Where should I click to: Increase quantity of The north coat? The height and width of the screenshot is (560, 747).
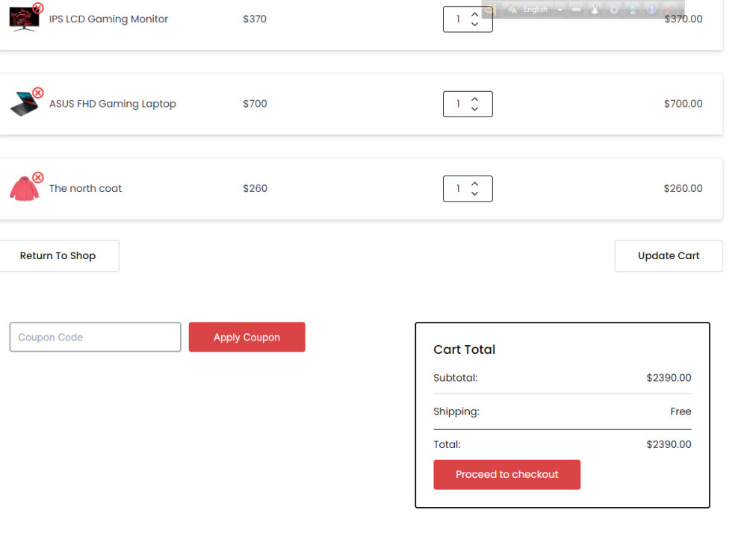474,184
